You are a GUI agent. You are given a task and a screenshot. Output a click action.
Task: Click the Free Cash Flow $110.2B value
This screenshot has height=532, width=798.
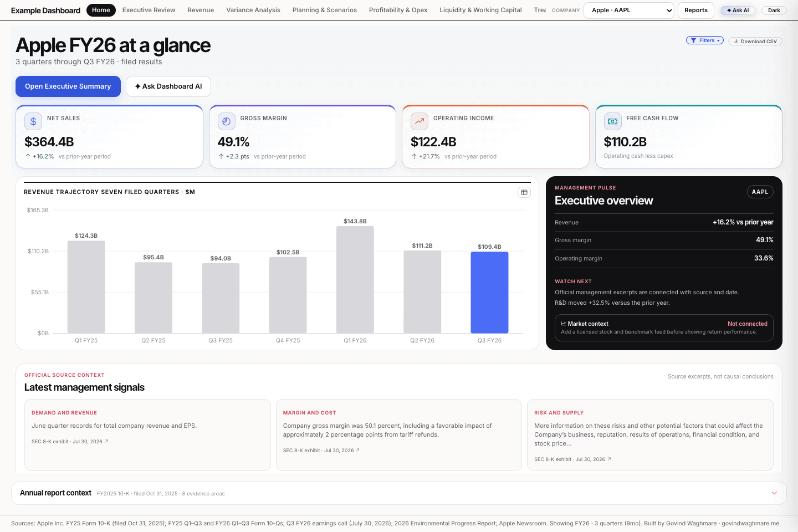[625, 142]
